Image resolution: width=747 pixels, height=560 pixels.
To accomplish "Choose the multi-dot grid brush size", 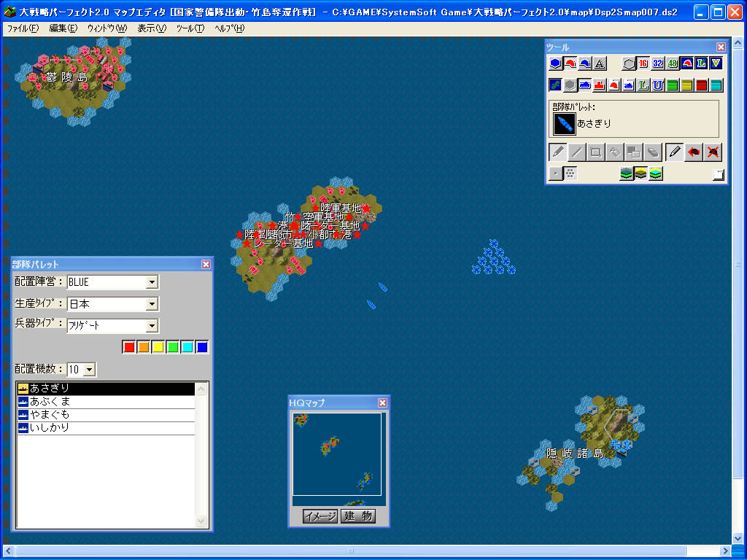I will point(570,174).
